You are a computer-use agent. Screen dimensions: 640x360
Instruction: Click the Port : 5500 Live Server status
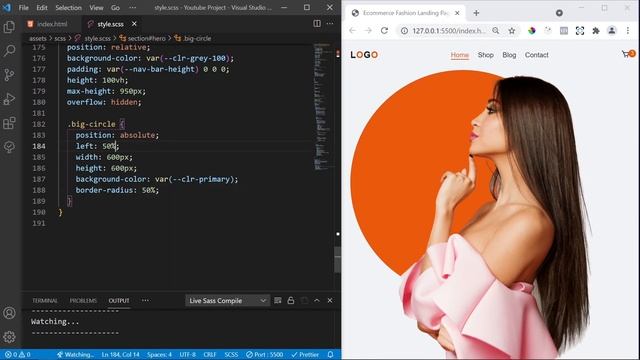264,354
